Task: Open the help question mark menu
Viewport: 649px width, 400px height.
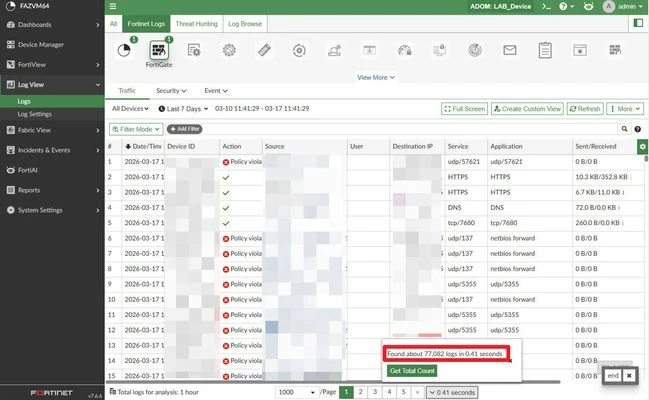Action: coord(566,6)
